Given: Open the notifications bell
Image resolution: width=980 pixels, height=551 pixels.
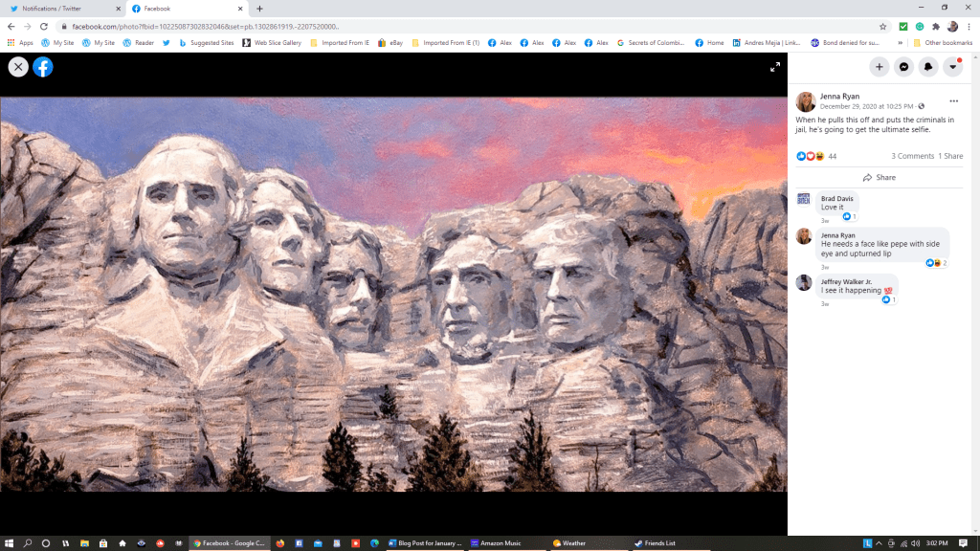Looking at the screenshot, I should click(x=928, y=67).
